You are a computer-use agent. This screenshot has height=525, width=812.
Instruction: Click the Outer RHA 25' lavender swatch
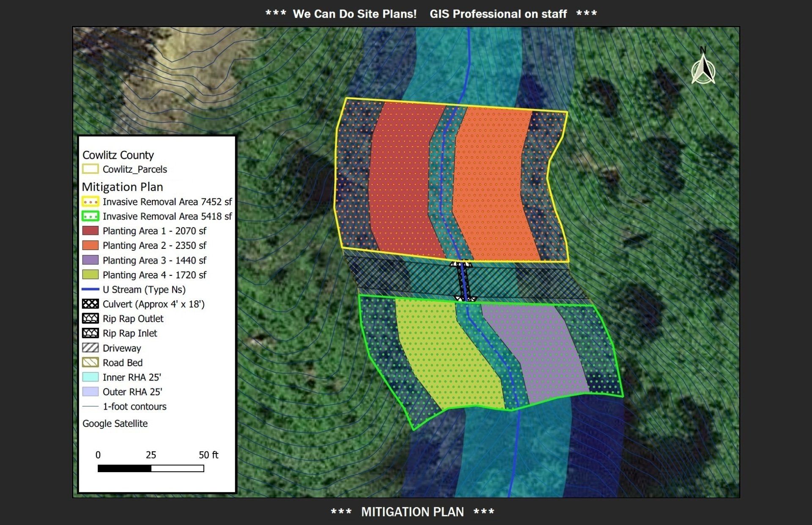pyautogui.click(x=90, y=392)
